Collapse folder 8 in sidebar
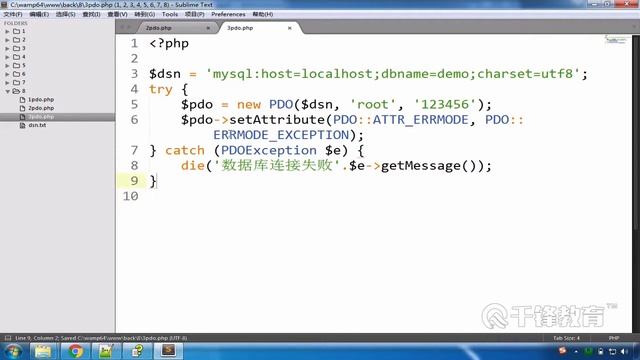This screenshot has height=360, width=640. (7, 91)
